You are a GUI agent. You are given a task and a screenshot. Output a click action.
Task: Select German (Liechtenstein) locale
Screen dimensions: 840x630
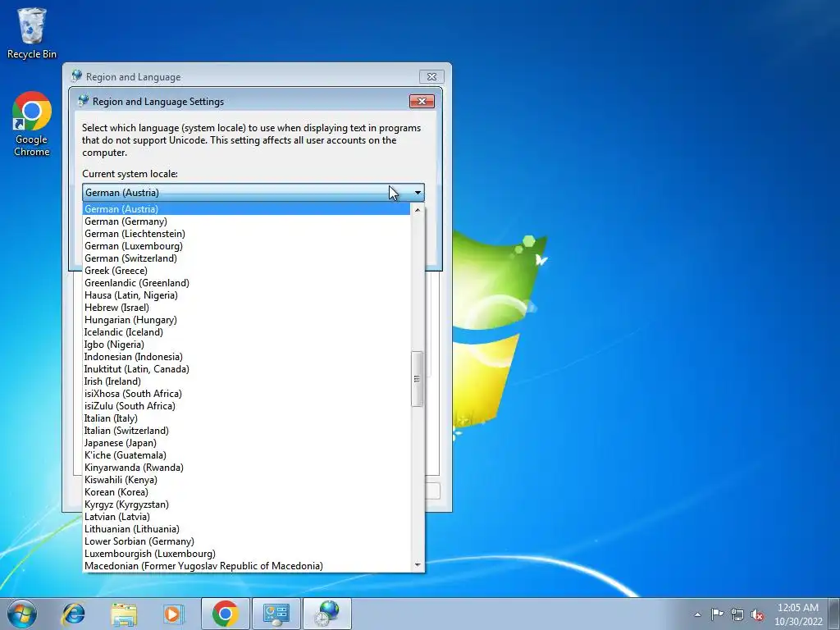[x=246, y=234]
